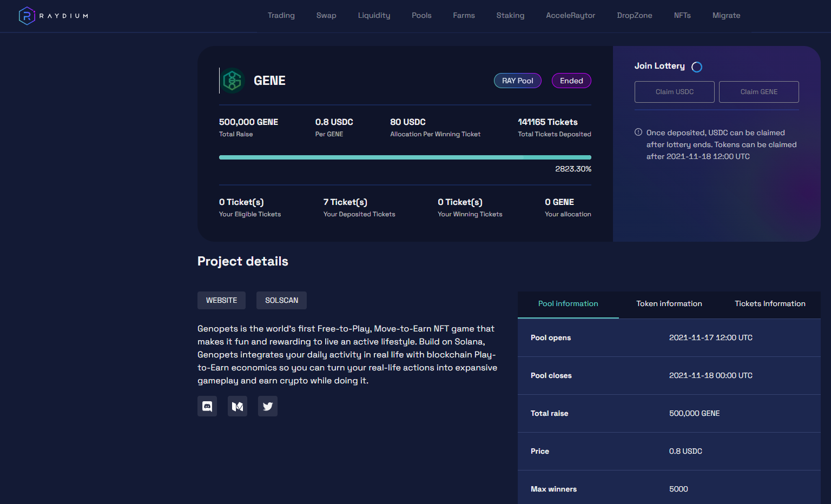The image size is (831, 504).
Task: Navigate to Pools
Action: pos(421,15)
